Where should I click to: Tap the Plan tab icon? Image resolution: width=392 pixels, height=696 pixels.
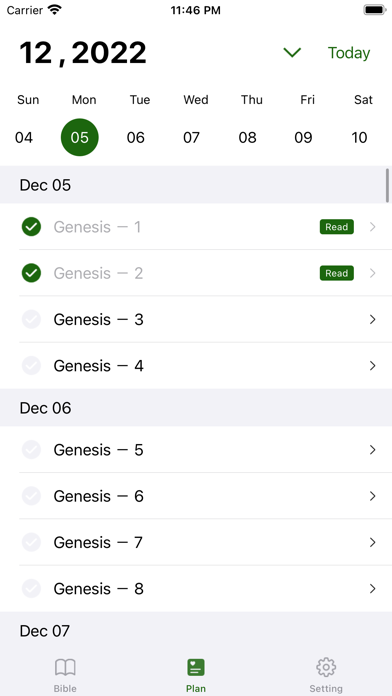(x=196, y=667)
